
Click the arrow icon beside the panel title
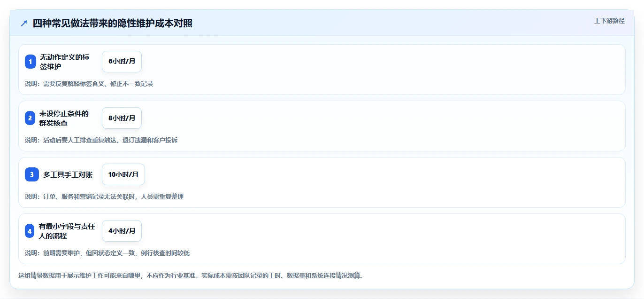(24, 23)
